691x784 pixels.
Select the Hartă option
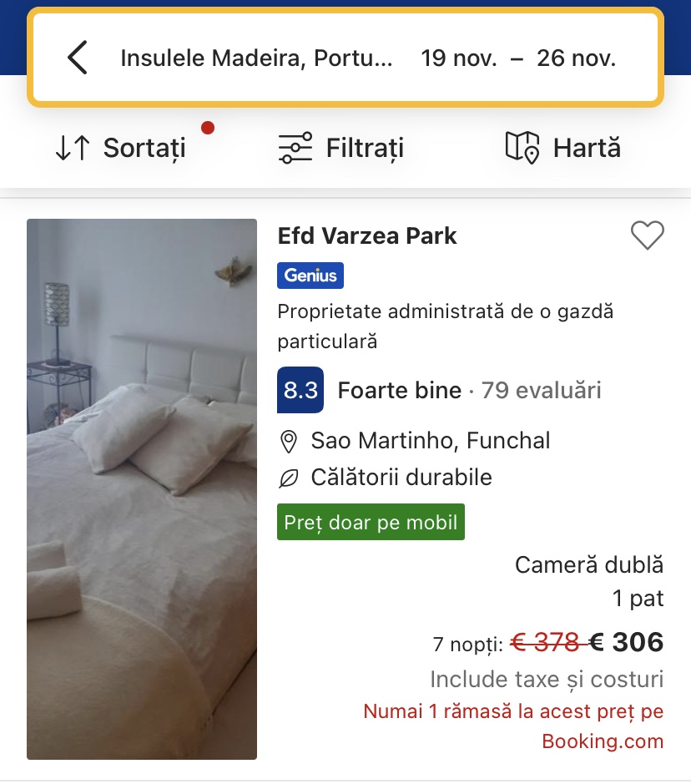tap(587, 148)
